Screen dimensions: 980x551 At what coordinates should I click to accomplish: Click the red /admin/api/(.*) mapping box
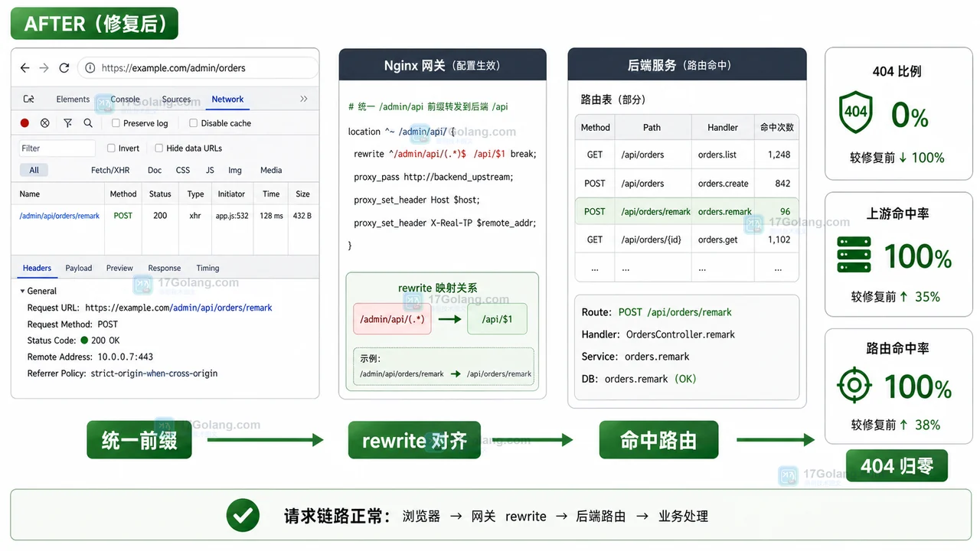392,319
